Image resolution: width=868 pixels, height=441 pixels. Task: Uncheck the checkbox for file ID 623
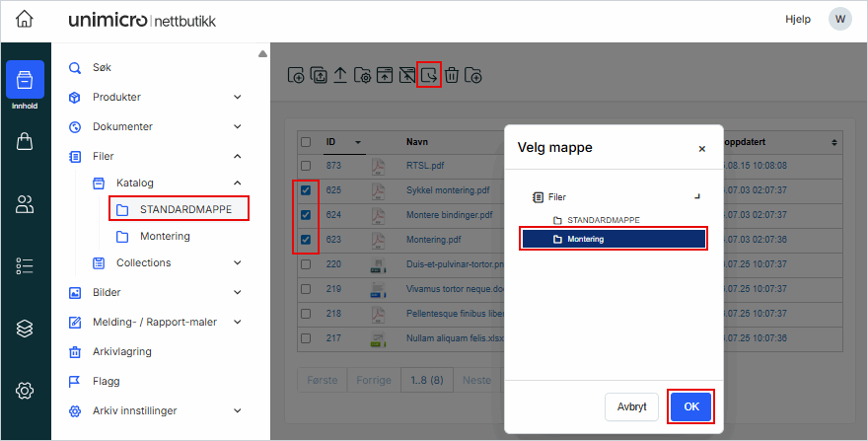pos(306,240)
